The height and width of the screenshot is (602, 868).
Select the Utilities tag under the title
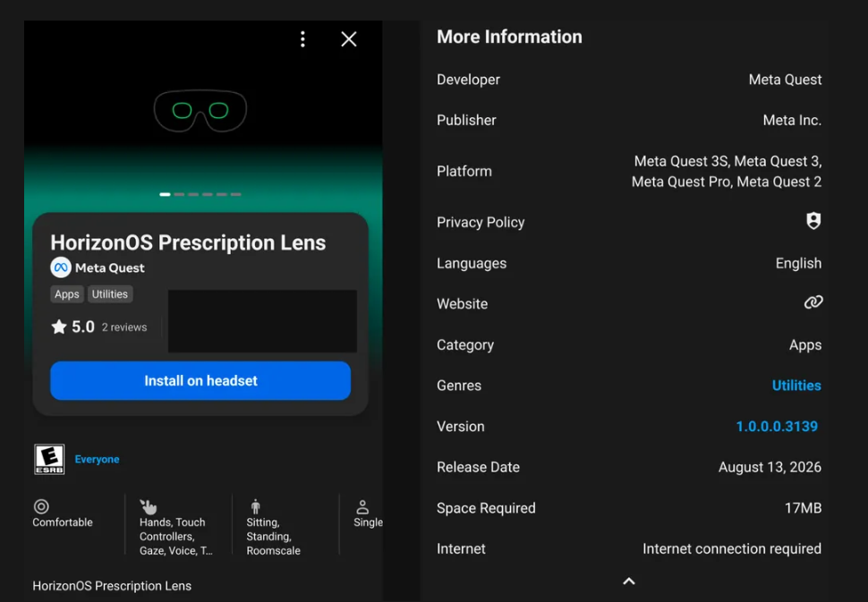click(x=109, y=294)
